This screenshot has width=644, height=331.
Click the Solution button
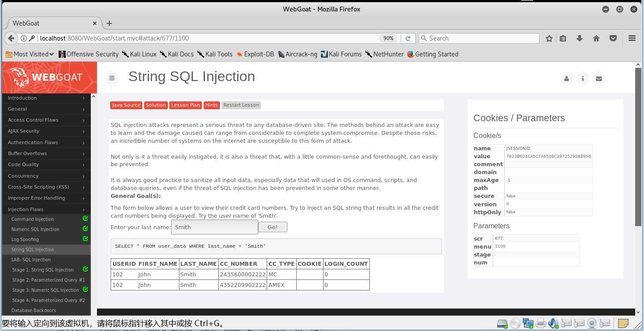(156, 105)
